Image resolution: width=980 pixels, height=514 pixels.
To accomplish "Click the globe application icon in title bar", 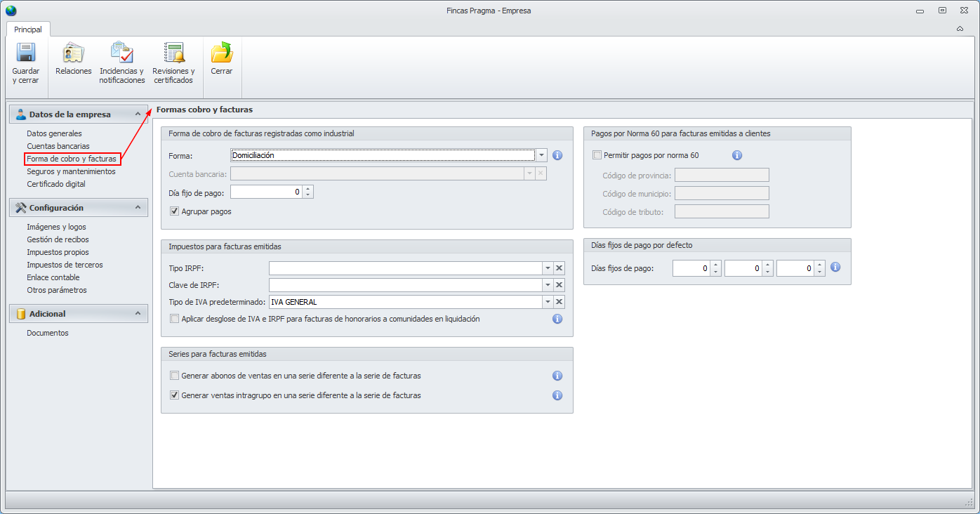I will 11,11.
